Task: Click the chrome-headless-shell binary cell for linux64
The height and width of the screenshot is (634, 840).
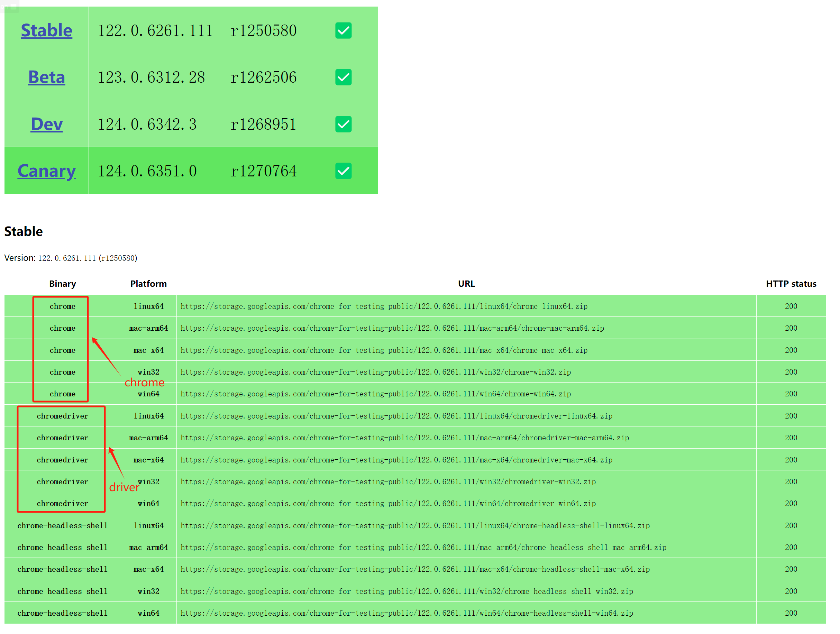Action: pyautogui.click(x=63, y=526)
